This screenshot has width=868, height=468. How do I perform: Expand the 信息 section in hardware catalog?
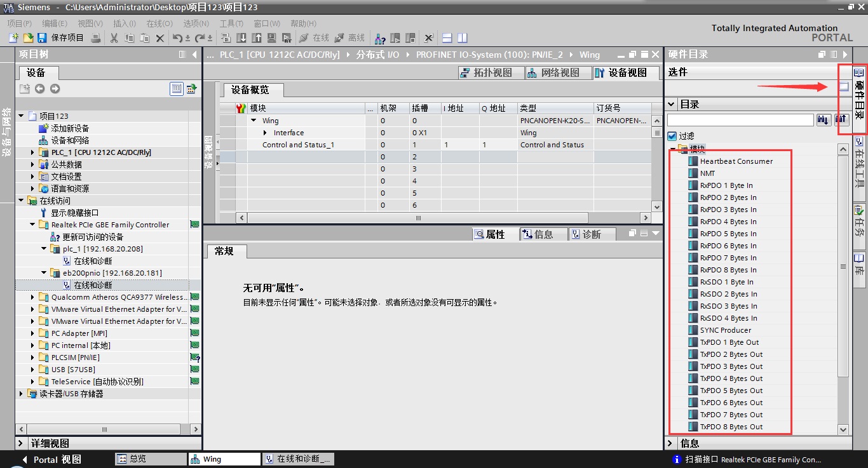coord(672,443)
